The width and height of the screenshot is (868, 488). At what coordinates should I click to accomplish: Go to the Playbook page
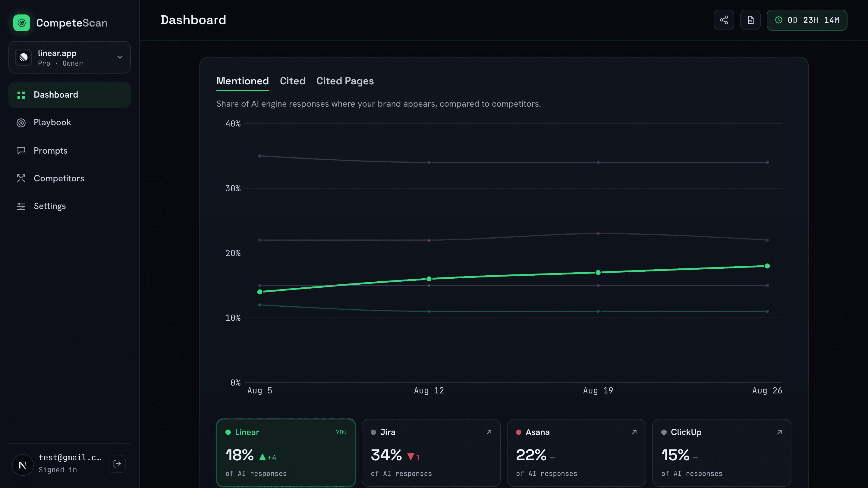[69, 123]
